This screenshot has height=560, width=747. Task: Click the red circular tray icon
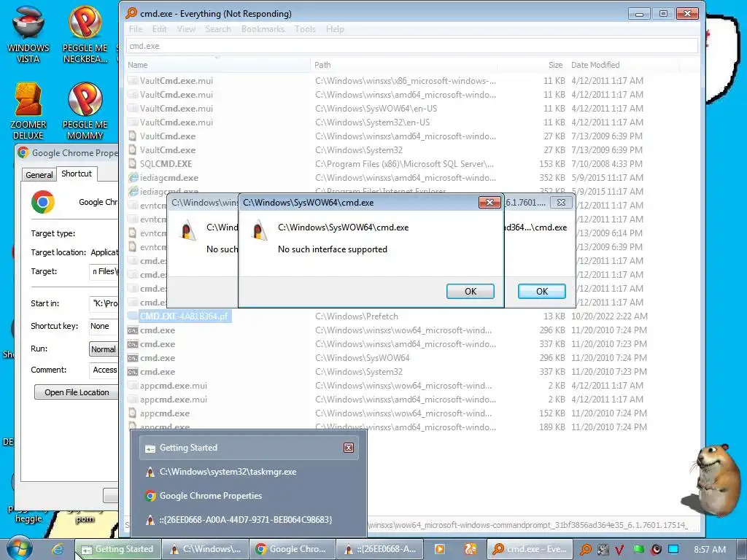point(656,549)
